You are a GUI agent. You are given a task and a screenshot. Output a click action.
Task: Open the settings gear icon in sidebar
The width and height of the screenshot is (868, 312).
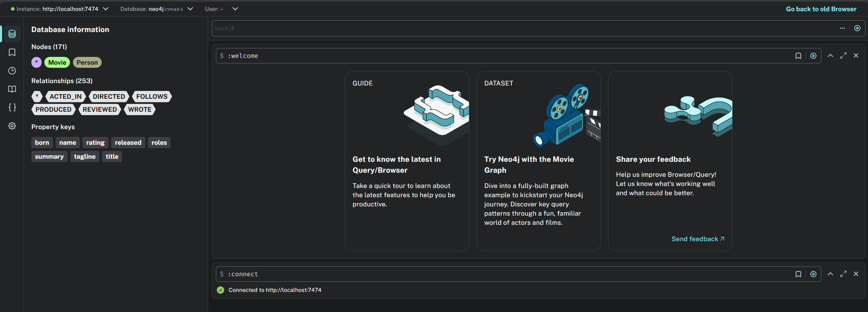tap(12, 126)
